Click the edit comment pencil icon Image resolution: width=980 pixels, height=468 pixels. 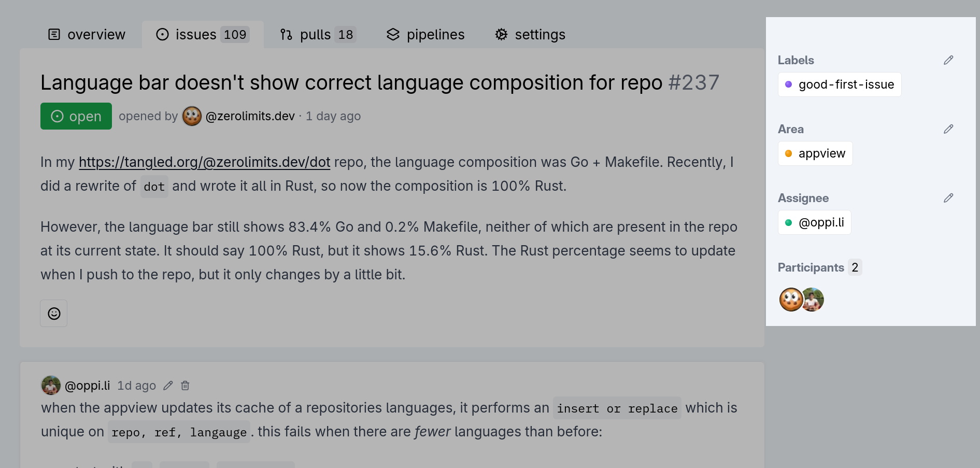168,386
